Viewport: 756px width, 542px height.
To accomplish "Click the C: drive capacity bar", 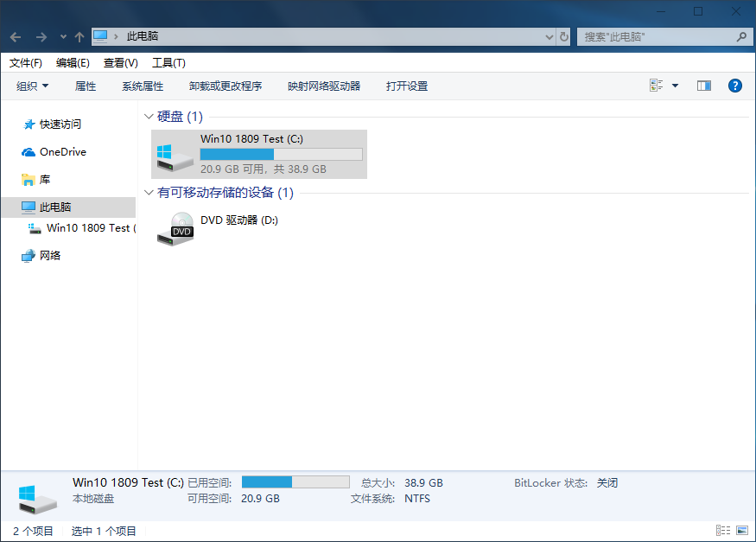I will click(281, 155).
